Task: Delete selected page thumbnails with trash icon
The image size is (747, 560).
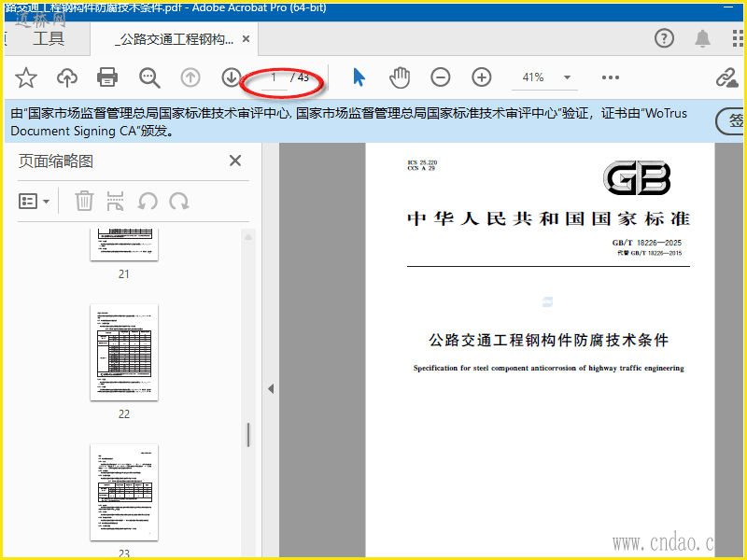Action: coord(84,201)
